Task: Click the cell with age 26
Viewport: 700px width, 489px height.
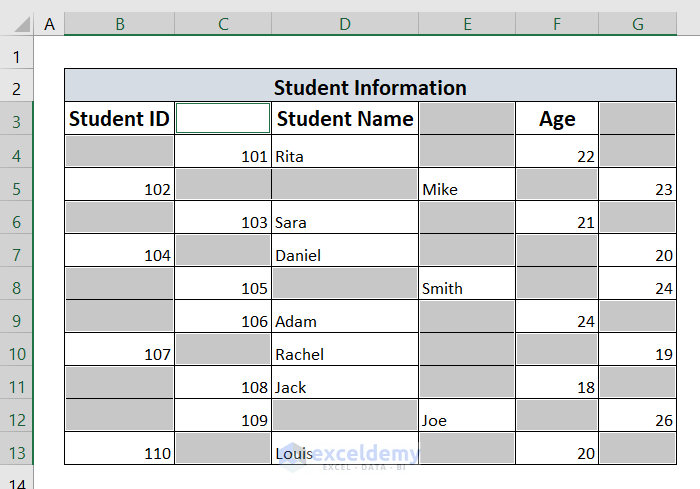Action: pos(638,420)
